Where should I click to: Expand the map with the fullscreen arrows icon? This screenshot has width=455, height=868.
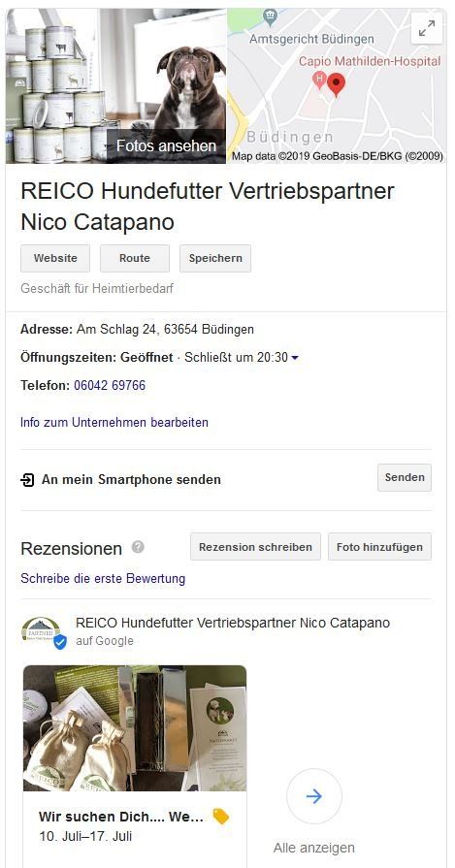click(x=427, y=28)
